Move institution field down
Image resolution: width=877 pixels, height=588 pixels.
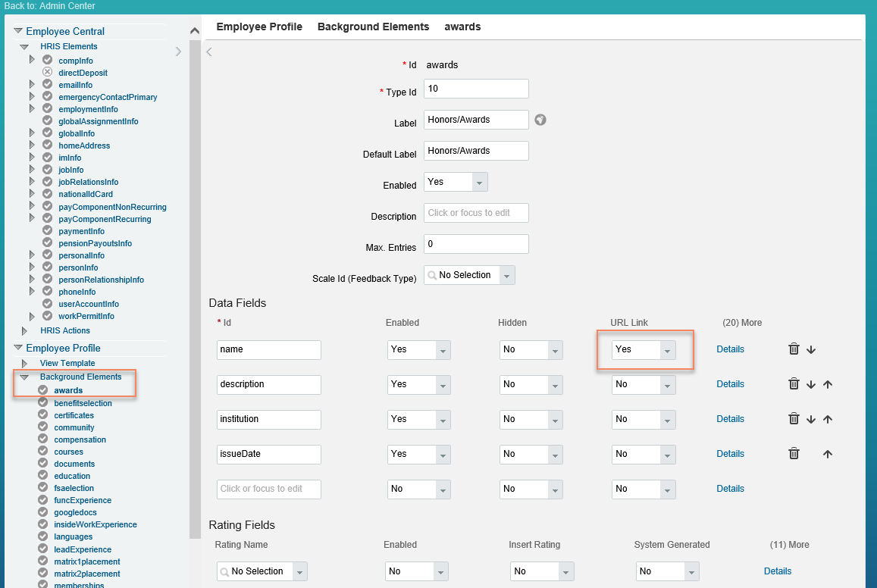pyautogui.click(x=811, y=419)
